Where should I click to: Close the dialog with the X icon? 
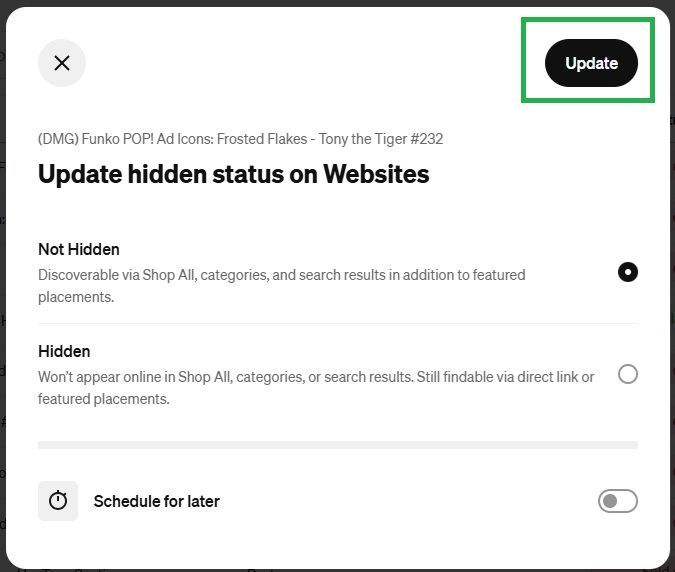62,63
